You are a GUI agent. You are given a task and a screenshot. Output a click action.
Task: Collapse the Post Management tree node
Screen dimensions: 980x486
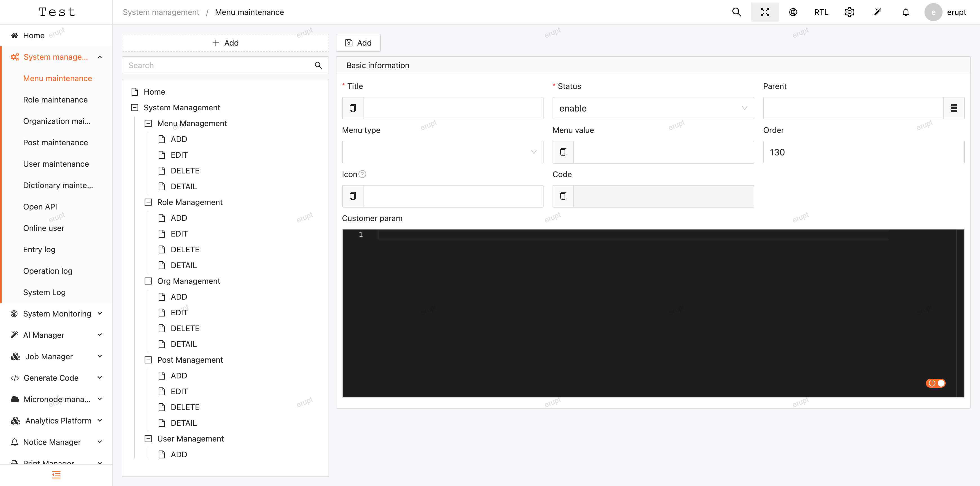click(x=148, y=360)
